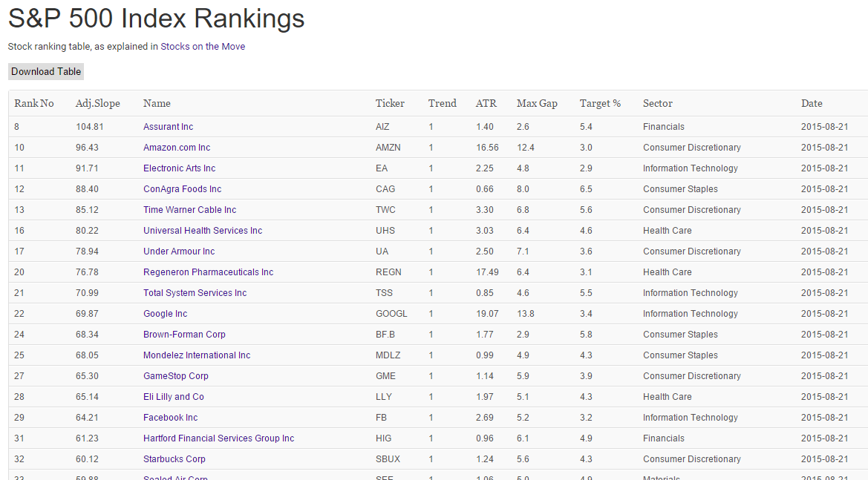Visit the Facebook Inc link
This screenshot has height=480, width=868.
pos(171,418)
